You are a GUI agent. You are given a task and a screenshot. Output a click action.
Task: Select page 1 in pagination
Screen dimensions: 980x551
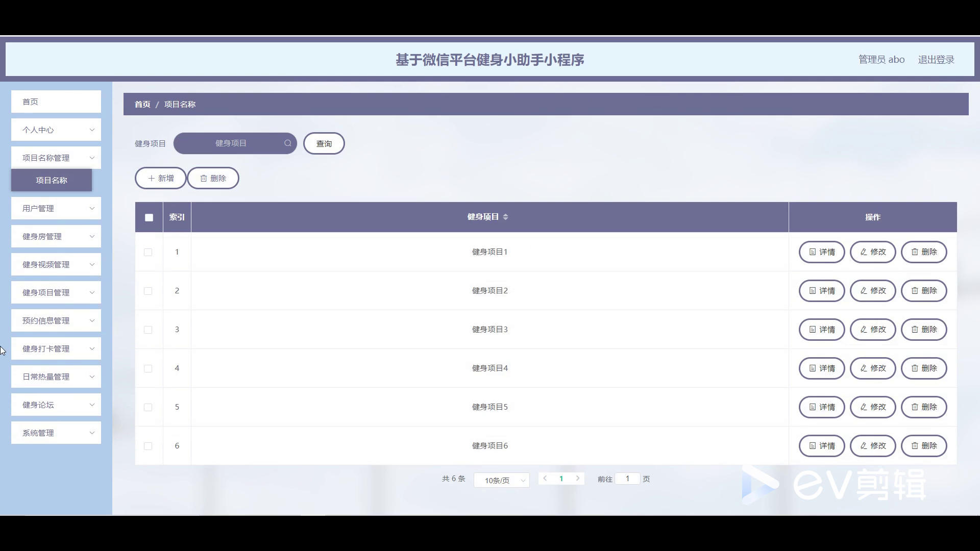[x=561, y=479]
